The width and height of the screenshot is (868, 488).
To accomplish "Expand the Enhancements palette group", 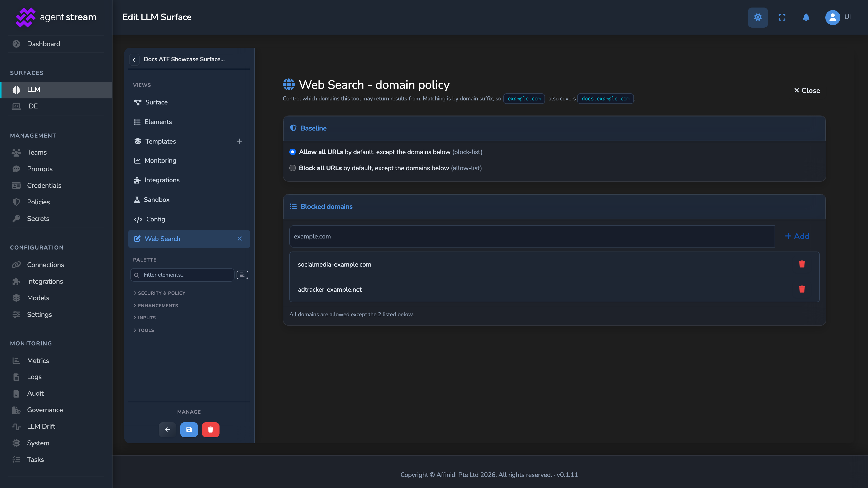I will point(156,306).
